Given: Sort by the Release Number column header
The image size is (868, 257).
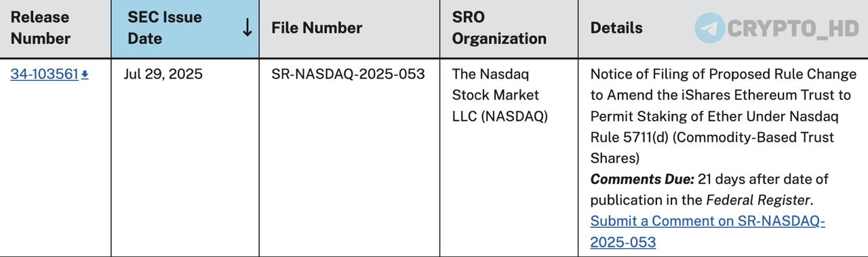Looking at the screenshot, I should [41, 28].
